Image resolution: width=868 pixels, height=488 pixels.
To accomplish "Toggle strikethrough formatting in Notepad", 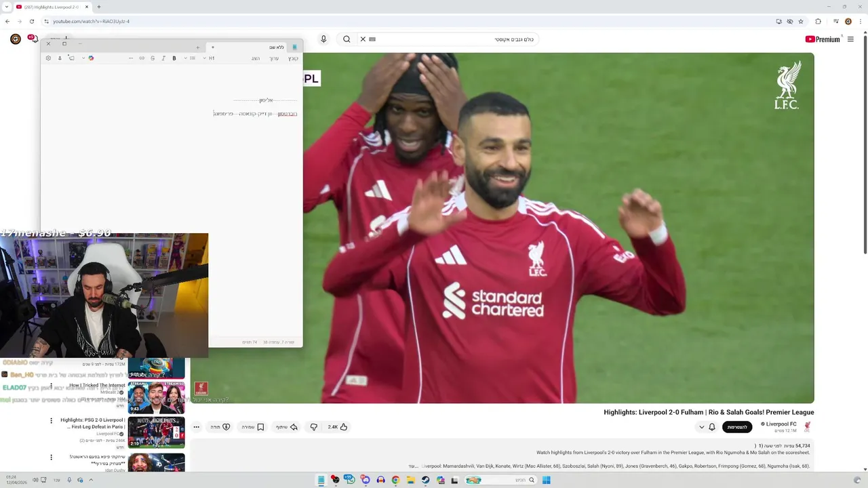I will [x=153, y=58].
